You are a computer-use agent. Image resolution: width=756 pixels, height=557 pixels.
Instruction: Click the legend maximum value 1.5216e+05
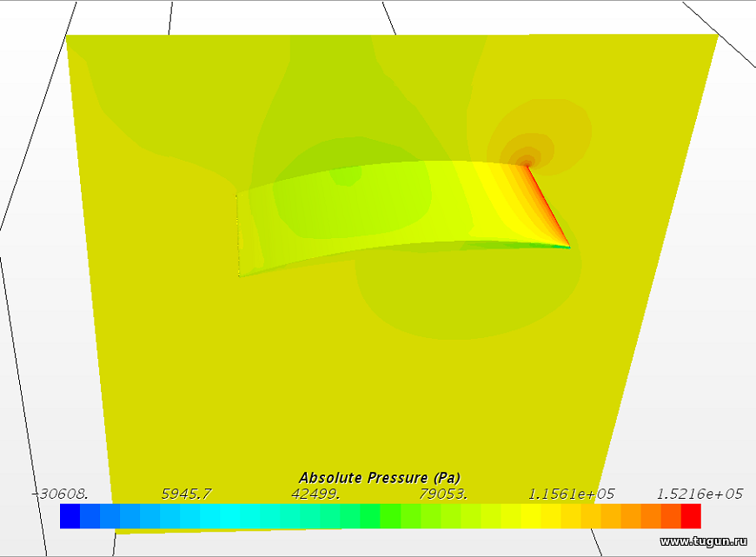click(700, 494)
